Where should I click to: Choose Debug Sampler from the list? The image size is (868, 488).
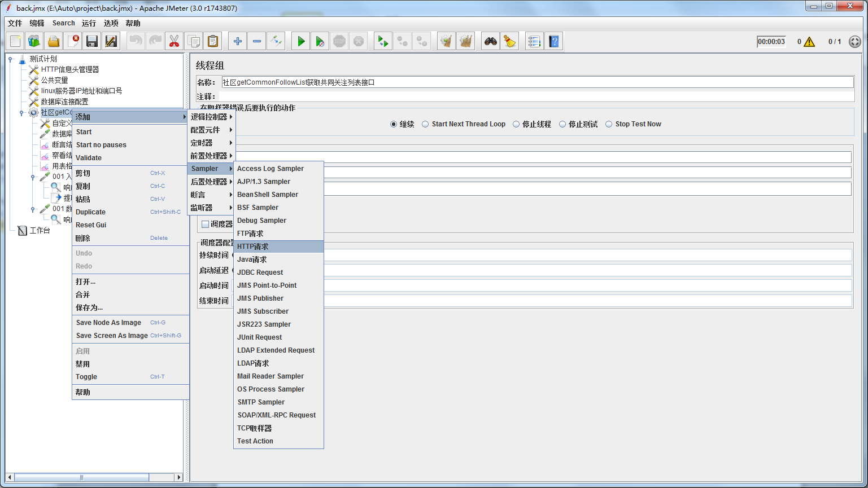[278, 221]
